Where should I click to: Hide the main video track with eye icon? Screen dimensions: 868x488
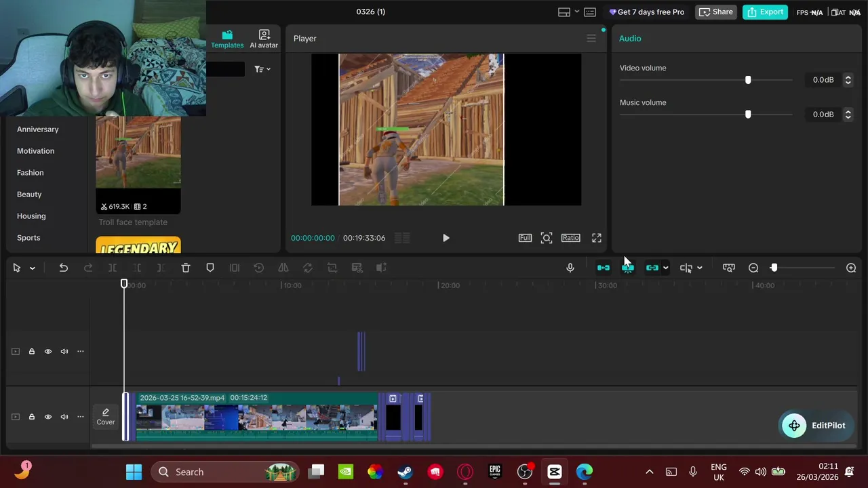pos(47,417)
